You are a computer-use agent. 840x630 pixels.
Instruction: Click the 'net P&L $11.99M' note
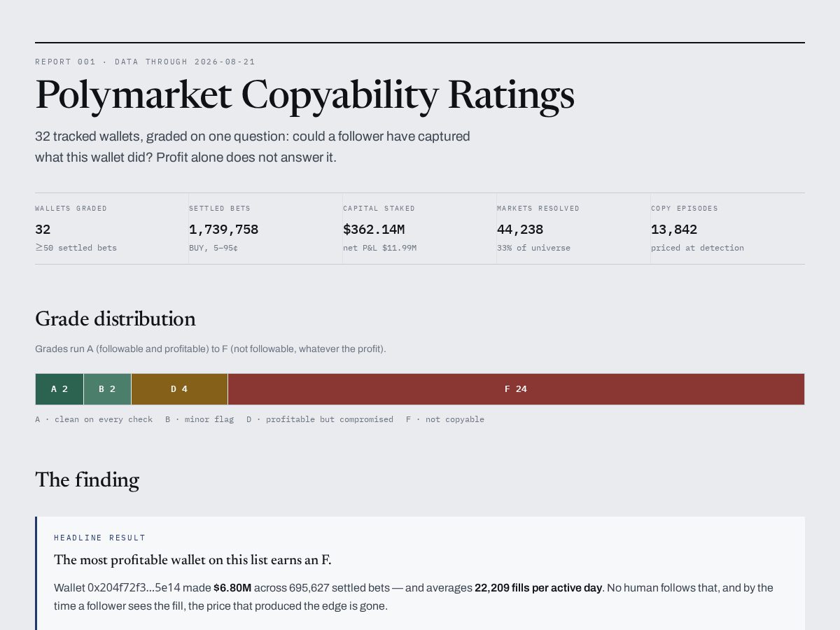(x=379, y=248)
